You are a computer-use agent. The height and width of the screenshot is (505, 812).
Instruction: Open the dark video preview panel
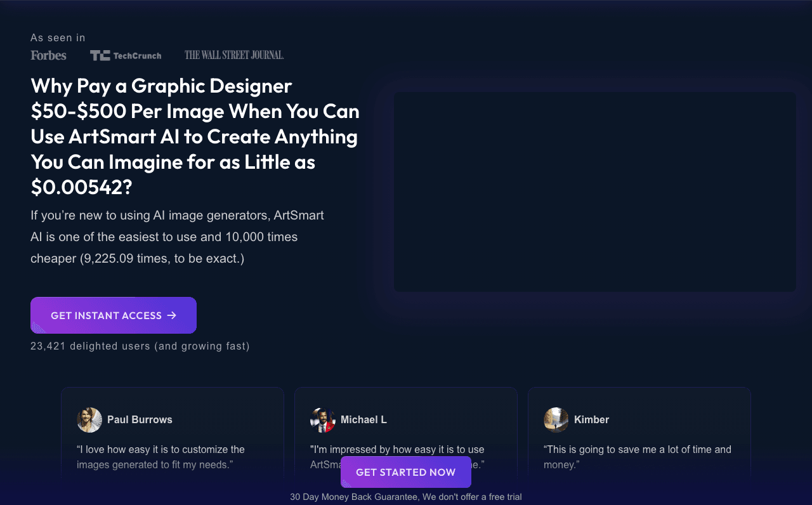tap(595, 192)
